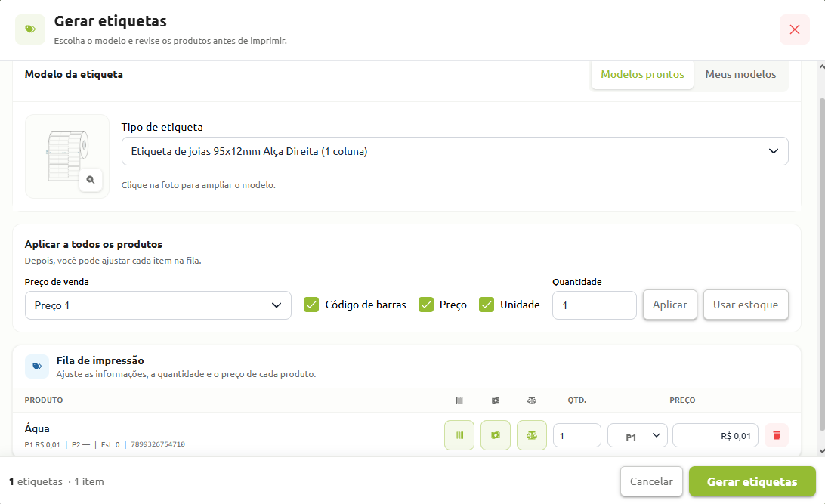825x504 pixels.
Task: Click the Cancelar button
Action: pos(651,481)
